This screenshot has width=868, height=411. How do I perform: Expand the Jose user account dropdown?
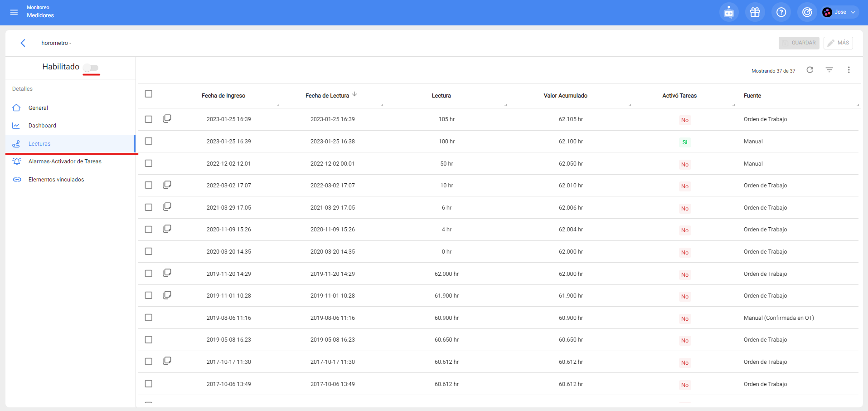tap(840, 12)
